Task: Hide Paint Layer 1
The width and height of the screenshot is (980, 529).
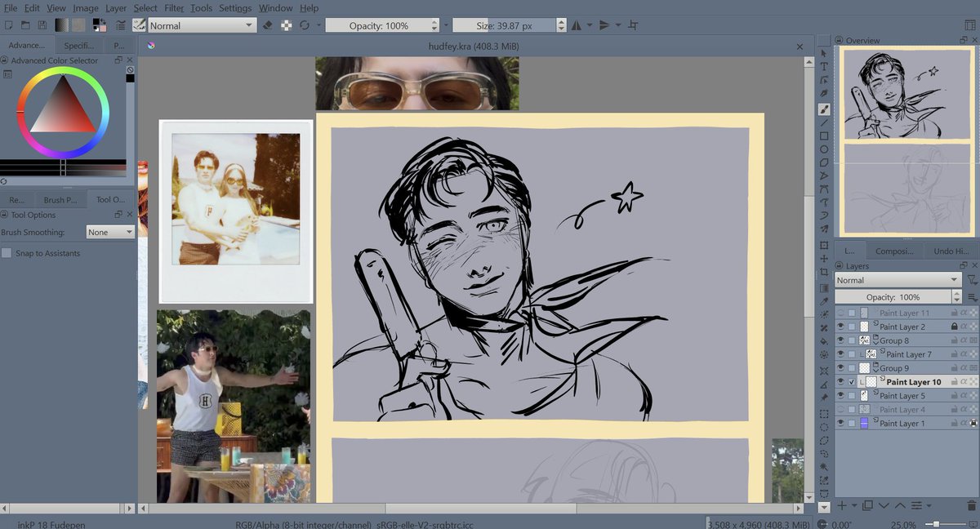Action: [x=840, y=423]
